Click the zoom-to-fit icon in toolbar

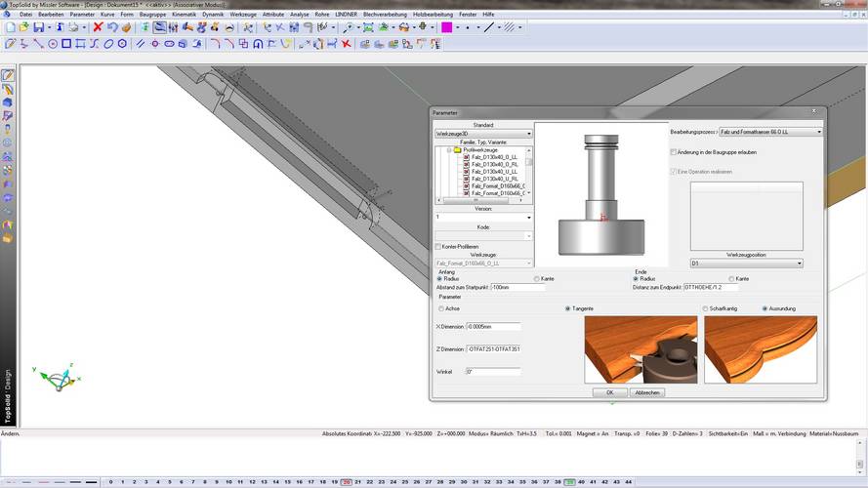point(368,27)
